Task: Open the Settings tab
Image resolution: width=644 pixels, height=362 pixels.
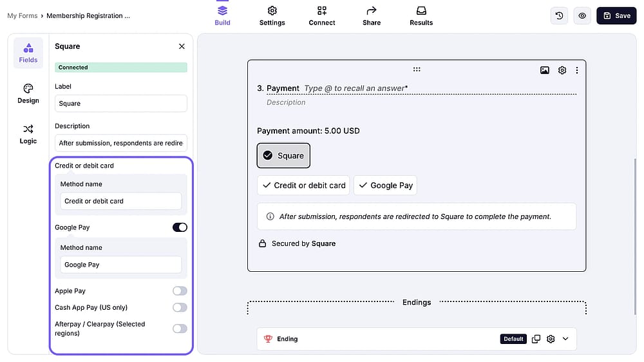Action: (x=272, y=16)
